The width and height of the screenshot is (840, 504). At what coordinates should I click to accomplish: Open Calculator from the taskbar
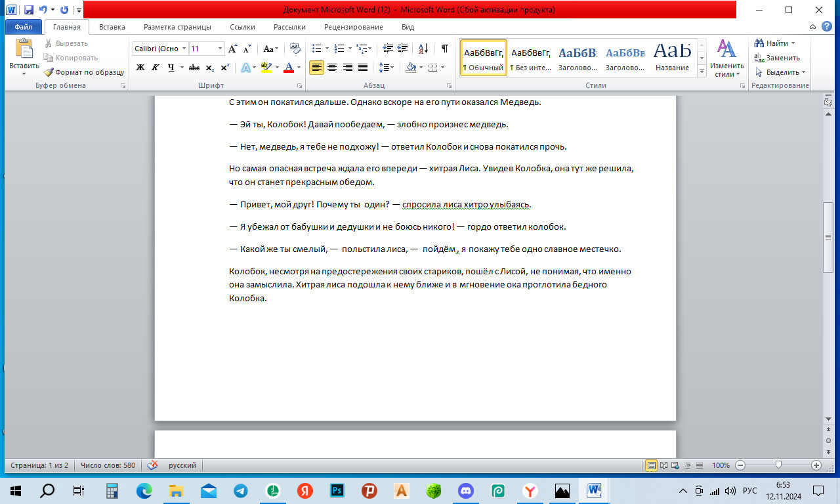pos(112,490)
